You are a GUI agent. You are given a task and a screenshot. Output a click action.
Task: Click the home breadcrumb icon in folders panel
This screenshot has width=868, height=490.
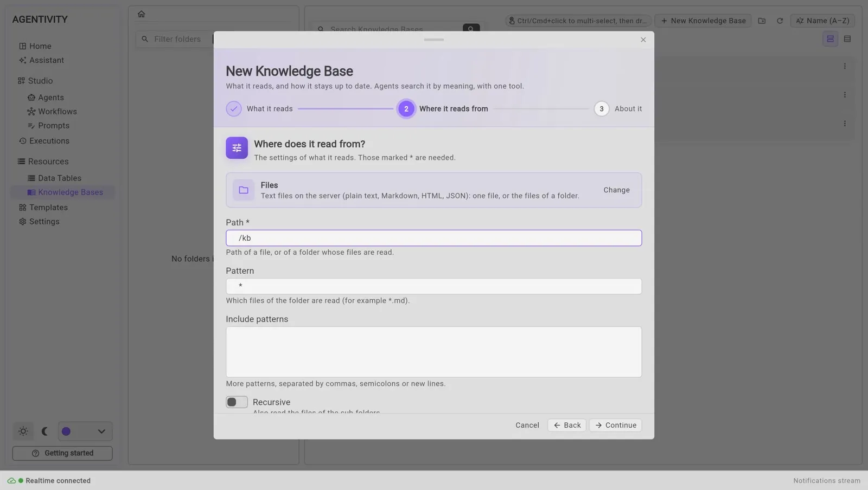[141, 14]
